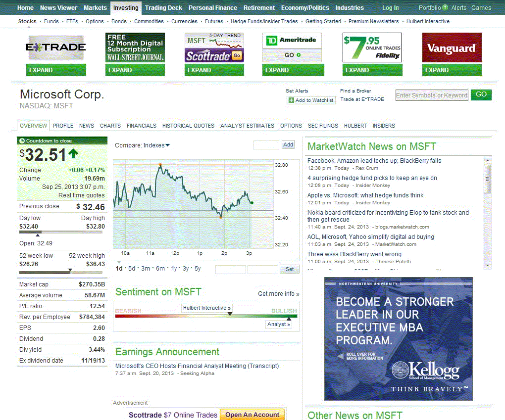This screenshot has width=505, height=420.
Task: Click the TD Ameritrade logo
Action: [x=292, y=41]
